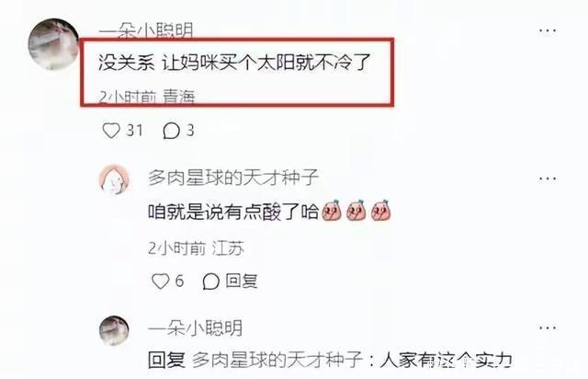Viewport: 588px width, 379px height.
Task: Tap mentioned 多肉星球的天才种子 in bottom reply
Action: [277, 360]
